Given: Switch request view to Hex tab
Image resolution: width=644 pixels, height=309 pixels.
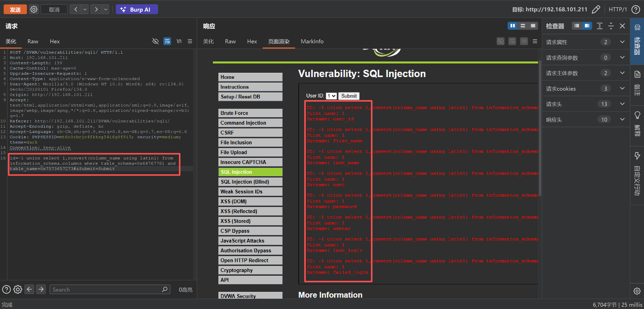Looking at the screenshot, I should (x=55, y=41).
